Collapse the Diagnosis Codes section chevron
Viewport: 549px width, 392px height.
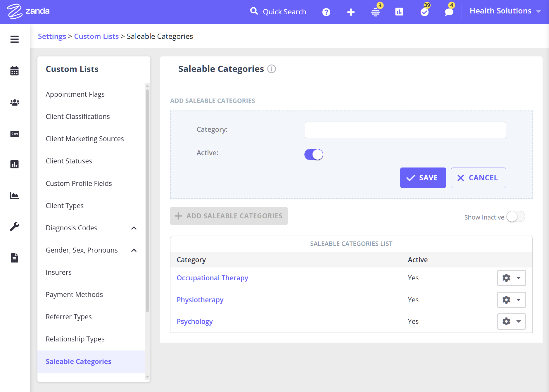(x=134, y=228)
